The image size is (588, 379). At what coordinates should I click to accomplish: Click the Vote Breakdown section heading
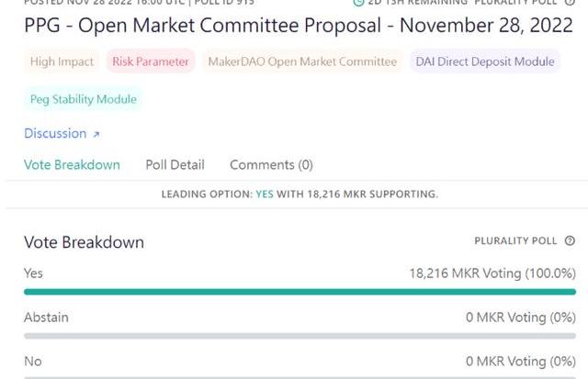coord(84,242)
